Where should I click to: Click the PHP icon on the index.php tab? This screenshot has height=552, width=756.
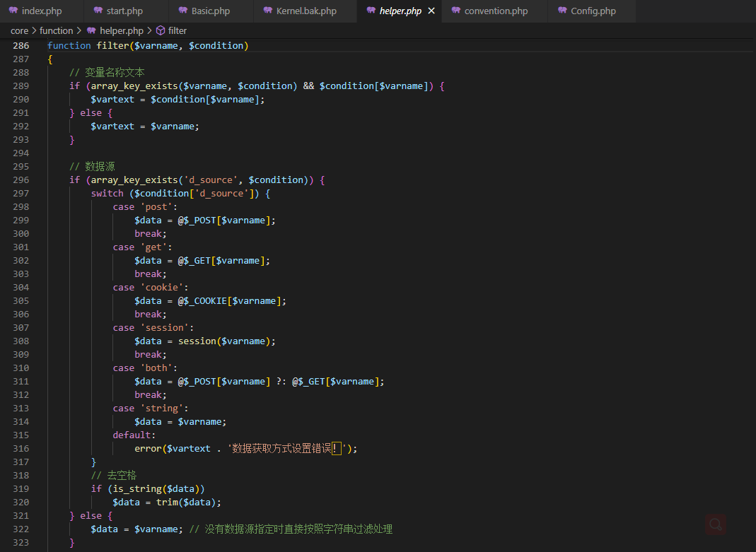click(x=13, y=11)
